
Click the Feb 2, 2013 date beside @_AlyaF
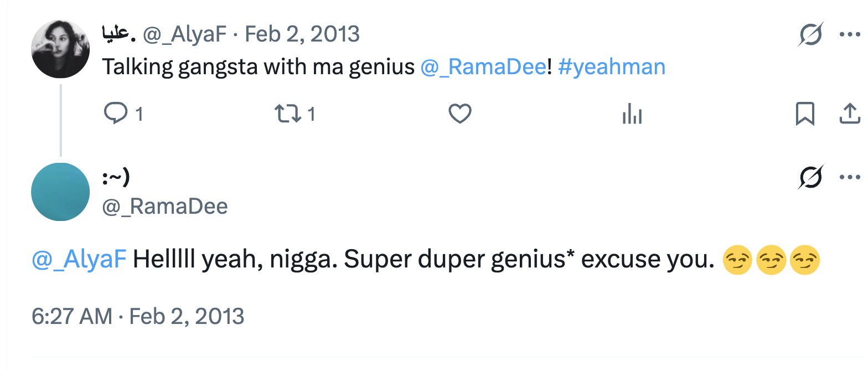click(302, 34)
